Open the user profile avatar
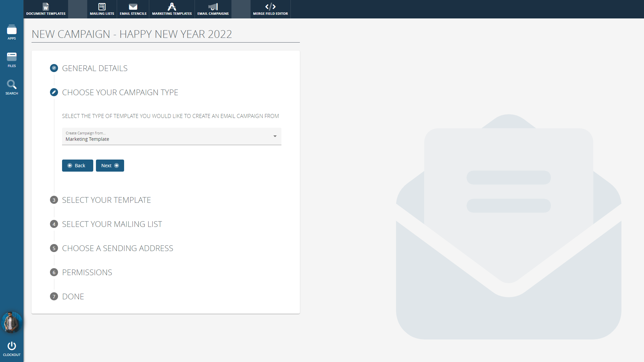 (x=12, y=322)
